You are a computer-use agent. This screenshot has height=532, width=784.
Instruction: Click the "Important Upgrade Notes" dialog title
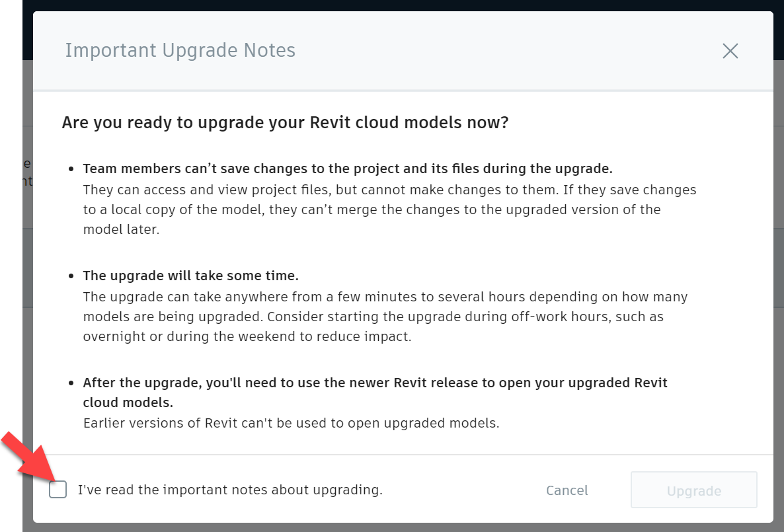(180, 51)
